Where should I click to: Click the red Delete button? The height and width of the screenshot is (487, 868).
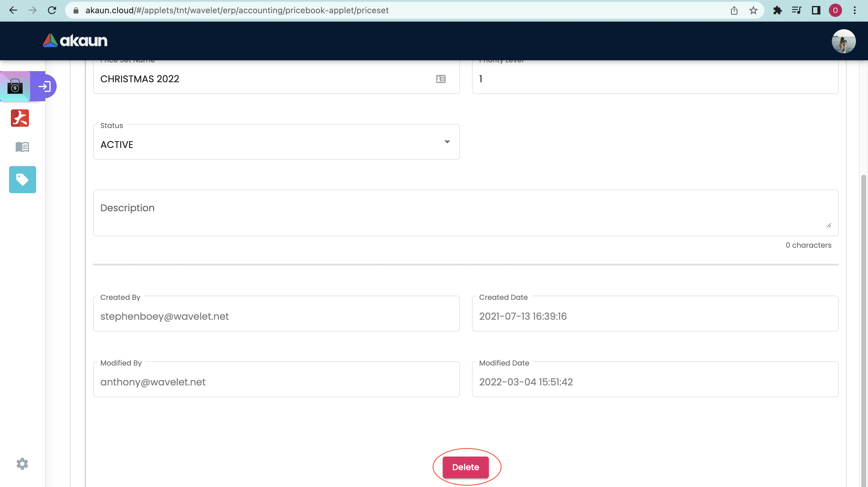[465, 467]
